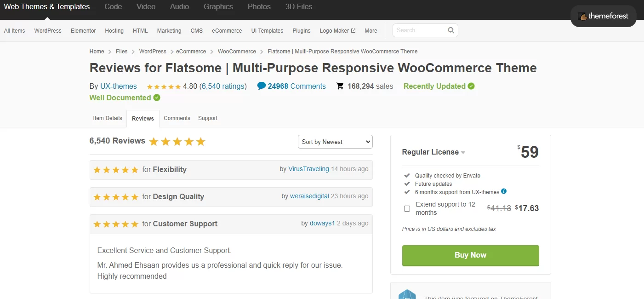
Task: Click the Buy Now button
Action: [x=470, y=255]
